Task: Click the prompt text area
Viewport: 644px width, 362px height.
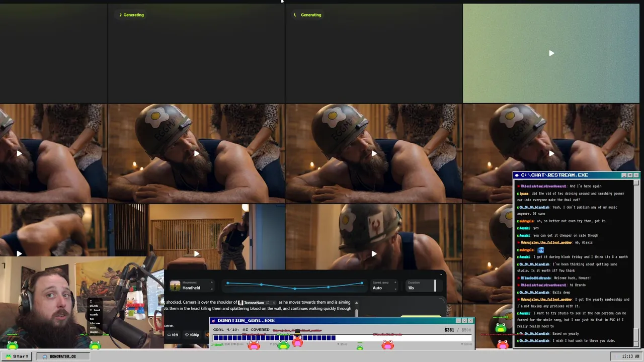Action: click(257, 306)
